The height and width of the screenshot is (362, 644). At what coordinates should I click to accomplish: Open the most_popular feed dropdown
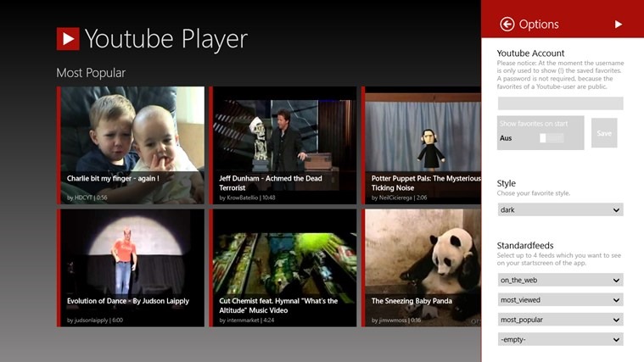tap(561, 320)
